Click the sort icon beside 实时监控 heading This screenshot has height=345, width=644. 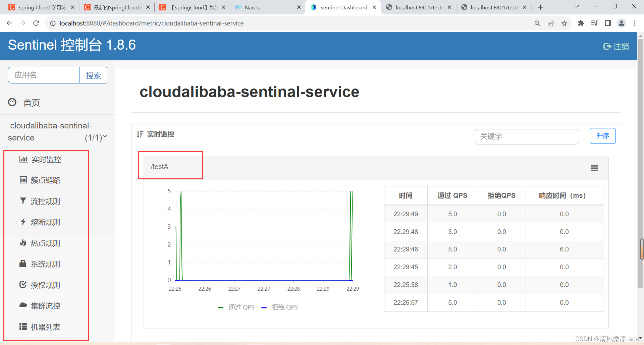pyautogui.click(x=140, y=134)
